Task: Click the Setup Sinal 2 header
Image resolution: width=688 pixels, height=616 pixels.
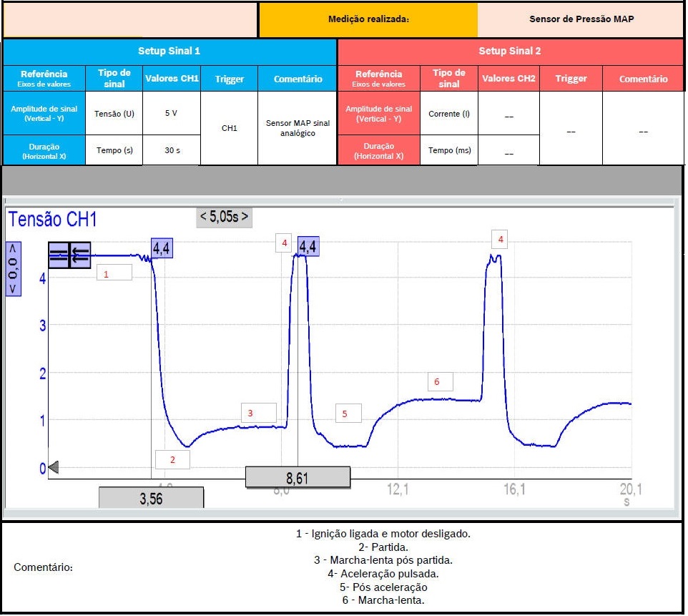Action: (x=509, y=52)
